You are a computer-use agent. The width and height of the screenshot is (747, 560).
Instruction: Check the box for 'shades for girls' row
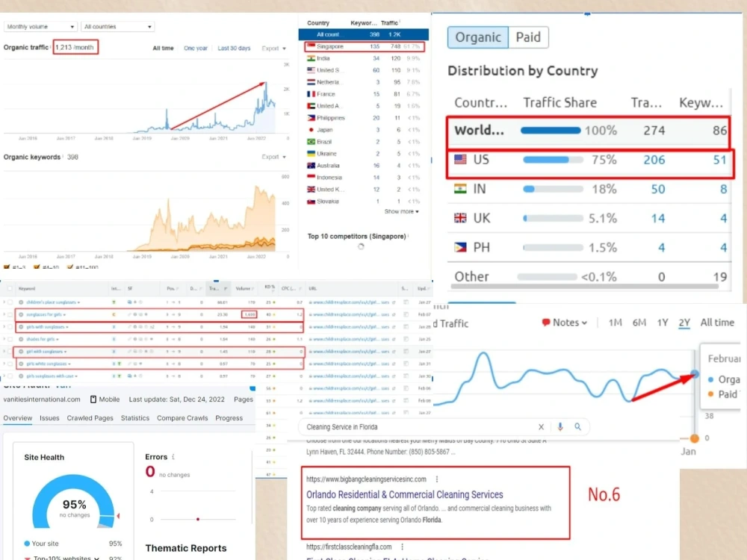[x=10, y=339]
